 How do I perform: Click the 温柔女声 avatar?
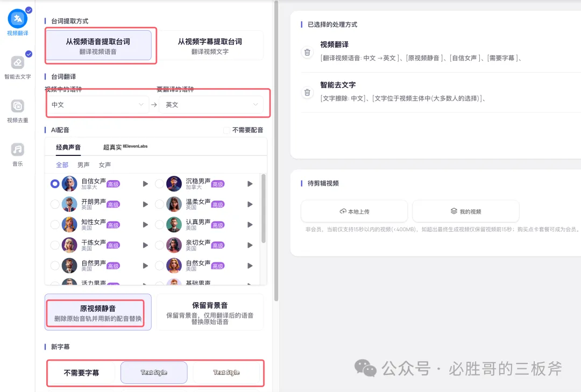tap(174, 204)
